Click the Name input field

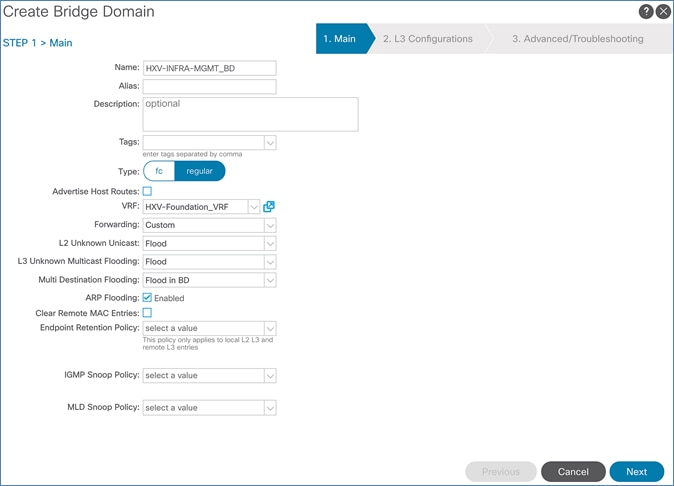coord(209,68)
